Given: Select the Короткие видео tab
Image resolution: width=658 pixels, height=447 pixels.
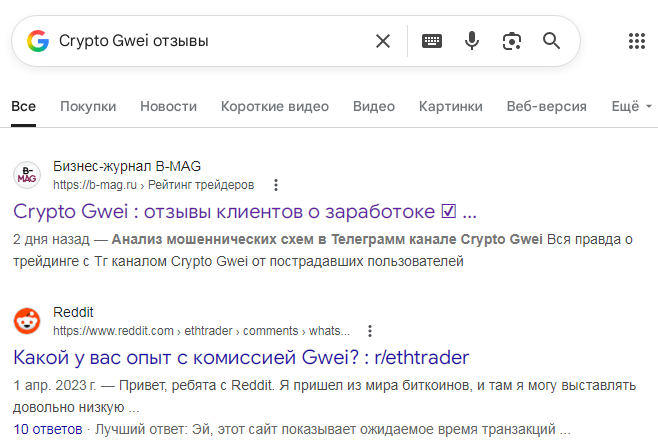Looking at the screenshot, I should pyautogui.click(x=275, y=107).
